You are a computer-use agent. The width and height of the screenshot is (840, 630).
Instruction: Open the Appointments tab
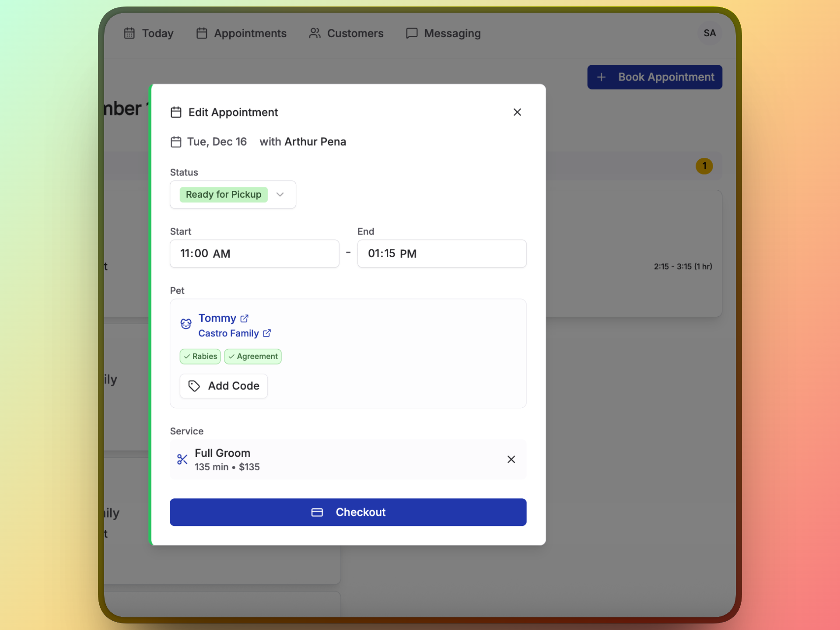click(x=241, y=33)
